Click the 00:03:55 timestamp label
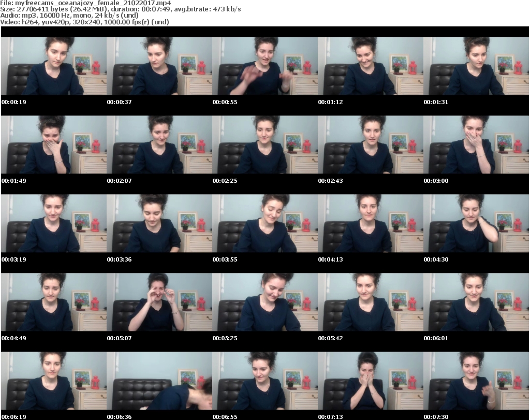Image resolution: width=530 pixels, height=420 pixels. [225, 259]
